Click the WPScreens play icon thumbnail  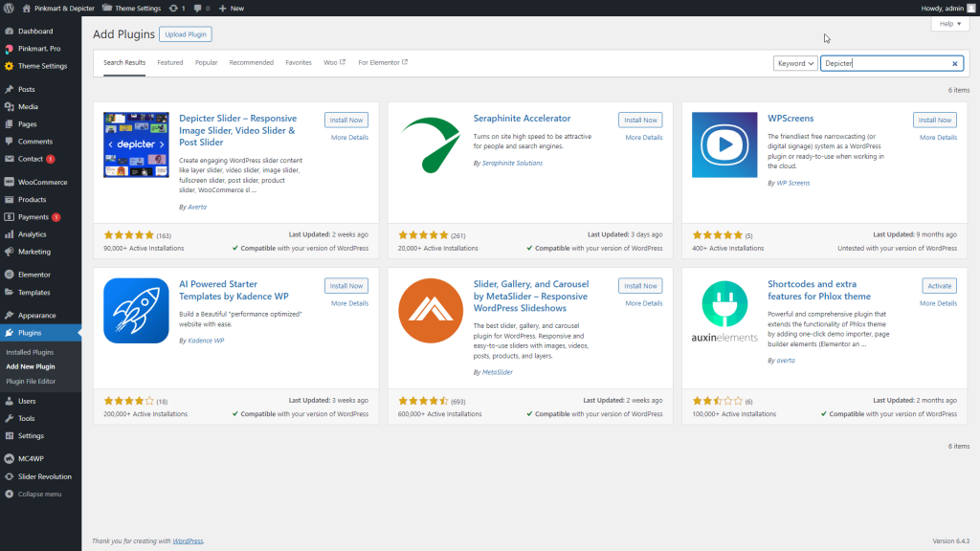coord(724,145)
